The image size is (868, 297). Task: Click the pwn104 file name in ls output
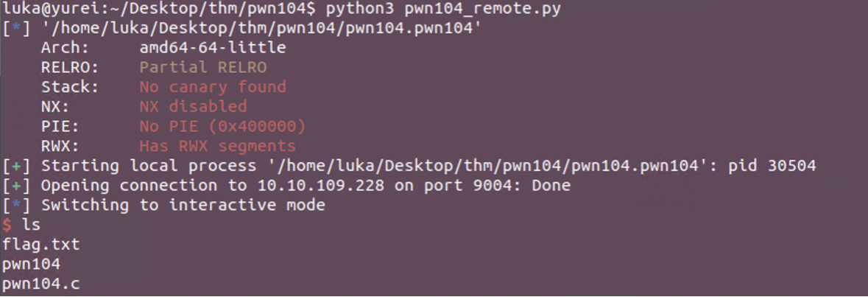[31, 264]
